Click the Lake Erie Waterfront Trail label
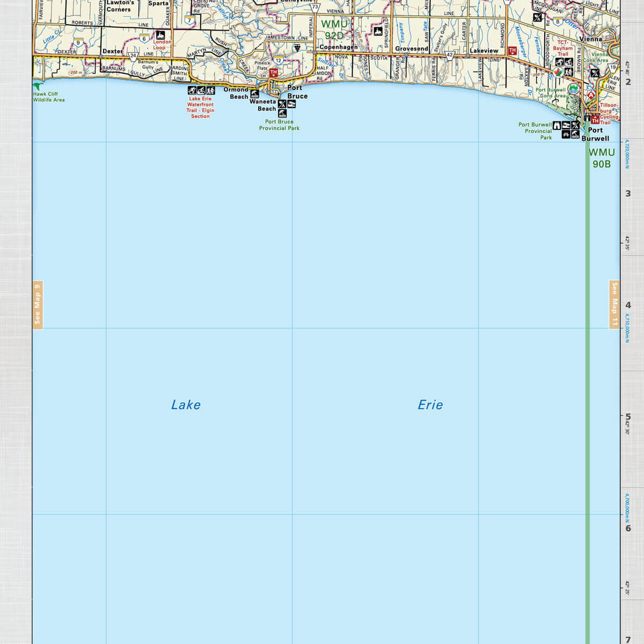Viewport: 644px width, 644px height. click(x=200, y=107)
